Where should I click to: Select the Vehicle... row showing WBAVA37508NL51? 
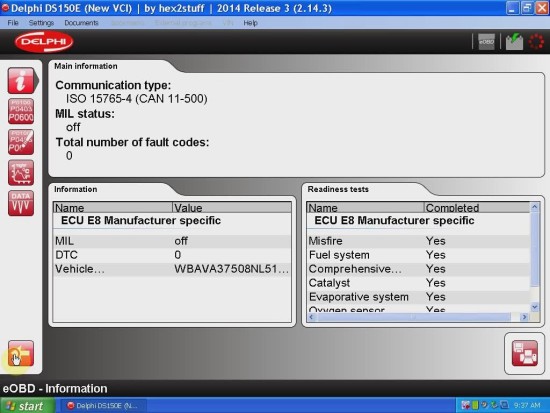pyautogui.click(x=172, y=269)
